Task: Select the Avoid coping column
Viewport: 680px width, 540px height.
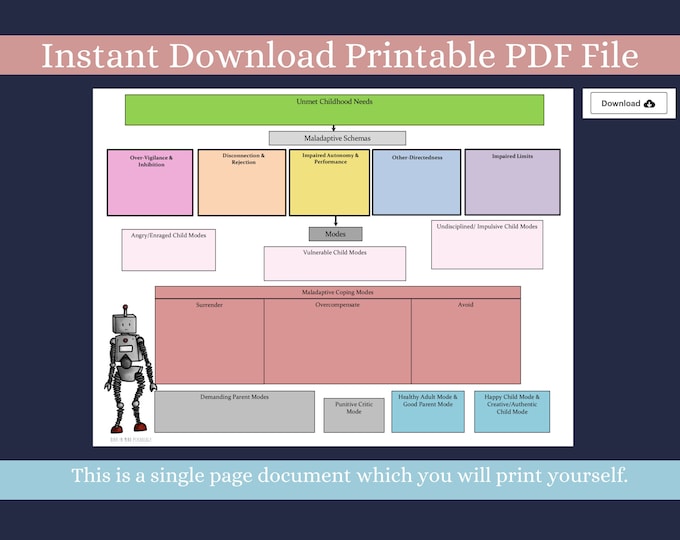Action: pyautogui.click(x=466, y=341)
